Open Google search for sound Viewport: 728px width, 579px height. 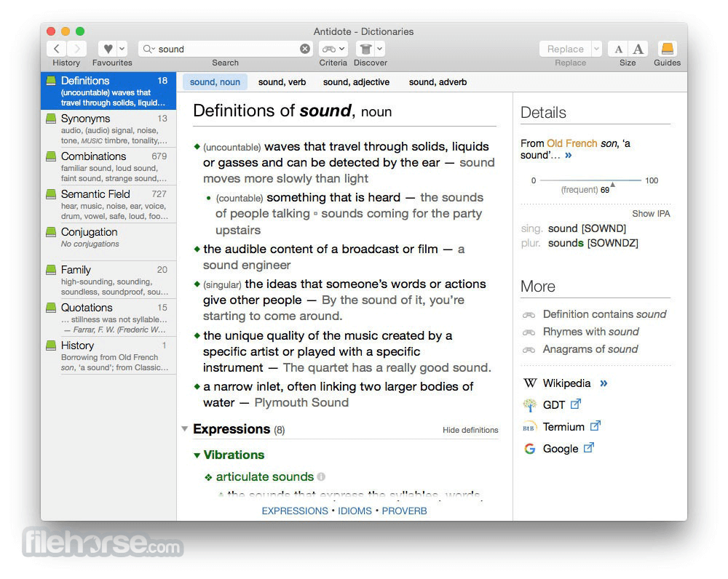coord(561,449)
